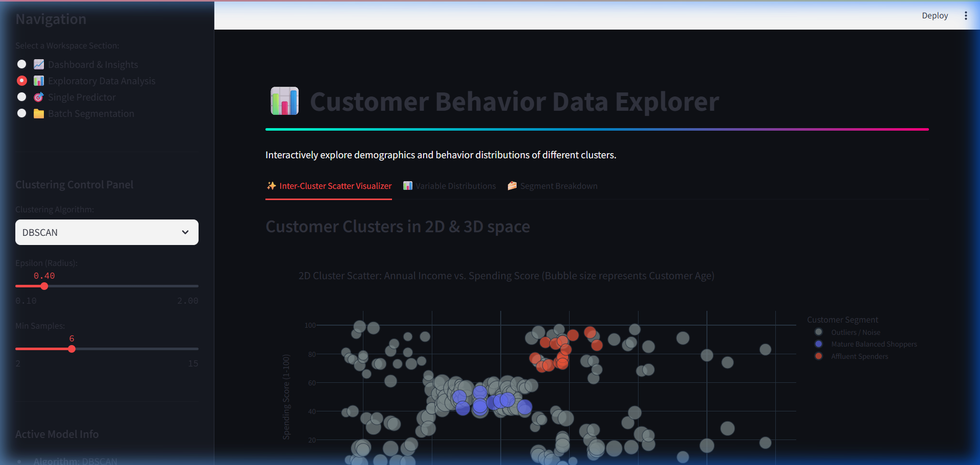The width and height of the screenshot is (980, 465).
Task: Click the large bar chart icon beside page title
Action: tap(284, 101)
